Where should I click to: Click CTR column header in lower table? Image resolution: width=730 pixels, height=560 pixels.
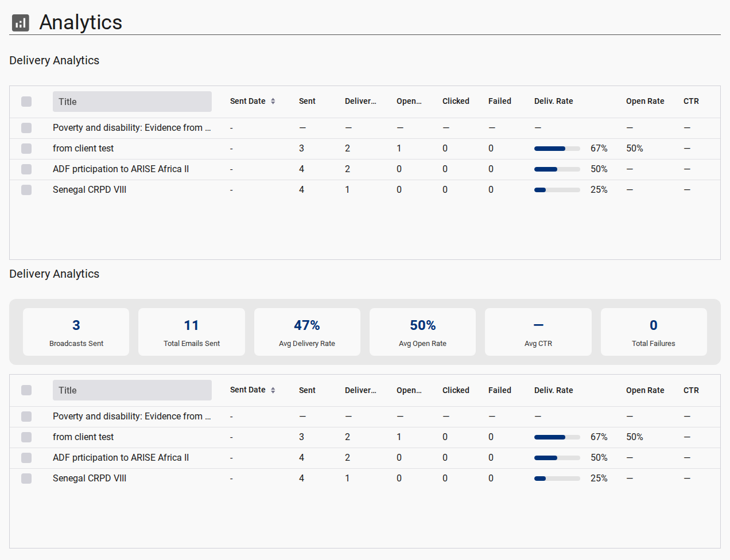(x=691, y=390)
